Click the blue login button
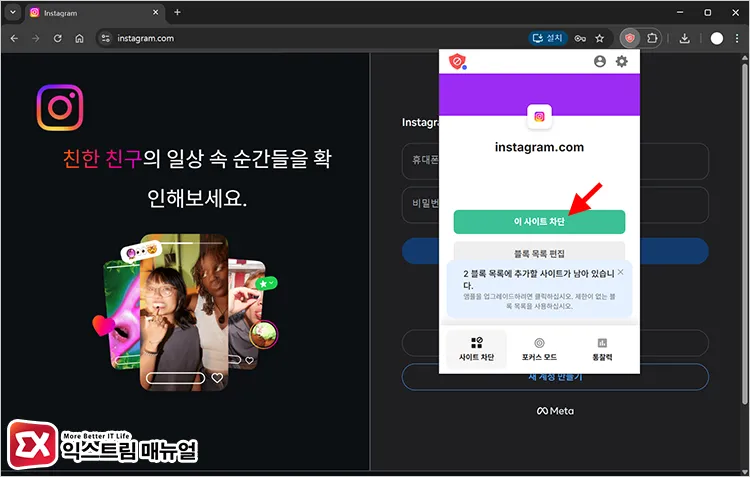This screenshot has width=750, height=477. pos(555,251)
